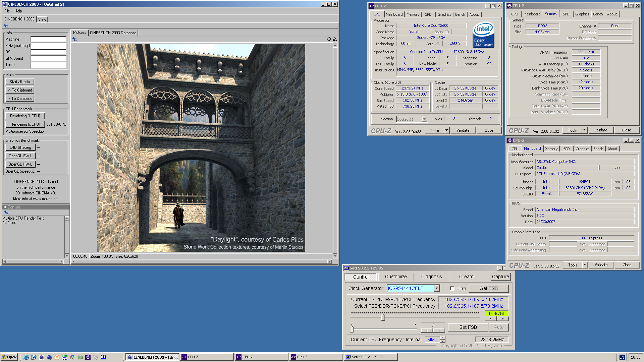Screen dimensions: 644x362
Task: Click the orange circular quick launch icon
Action: click(57, 357)
